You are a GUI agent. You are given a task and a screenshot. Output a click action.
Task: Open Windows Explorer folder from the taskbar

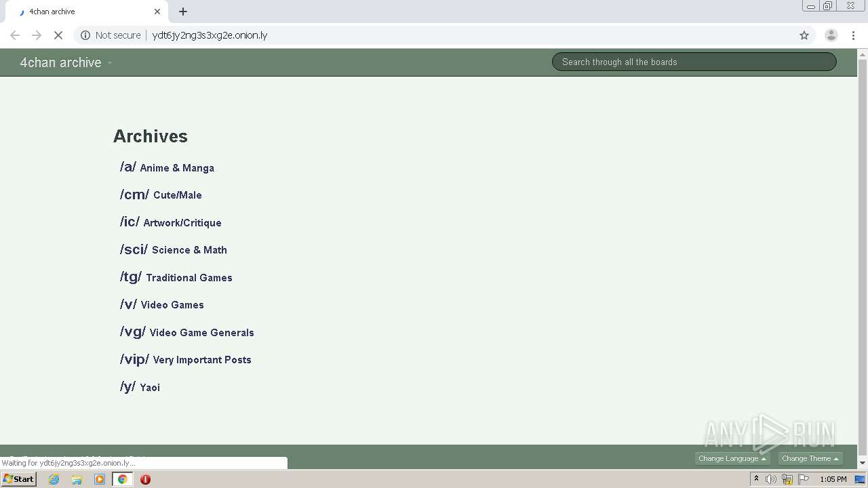point(77,479)
